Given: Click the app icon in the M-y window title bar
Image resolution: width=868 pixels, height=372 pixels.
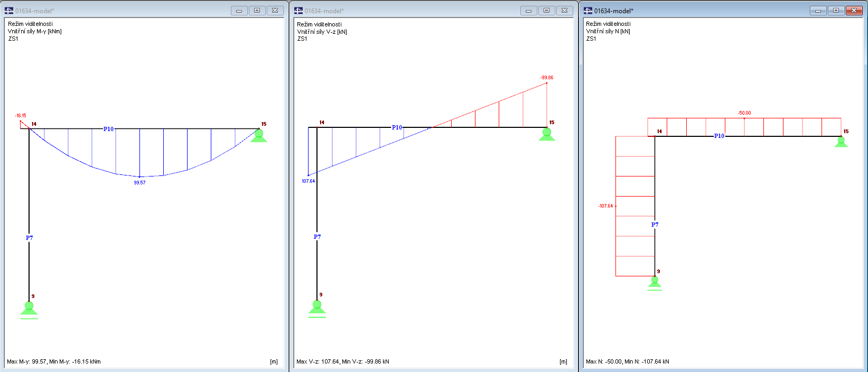Looking at the screenshot, I should 9,11.
